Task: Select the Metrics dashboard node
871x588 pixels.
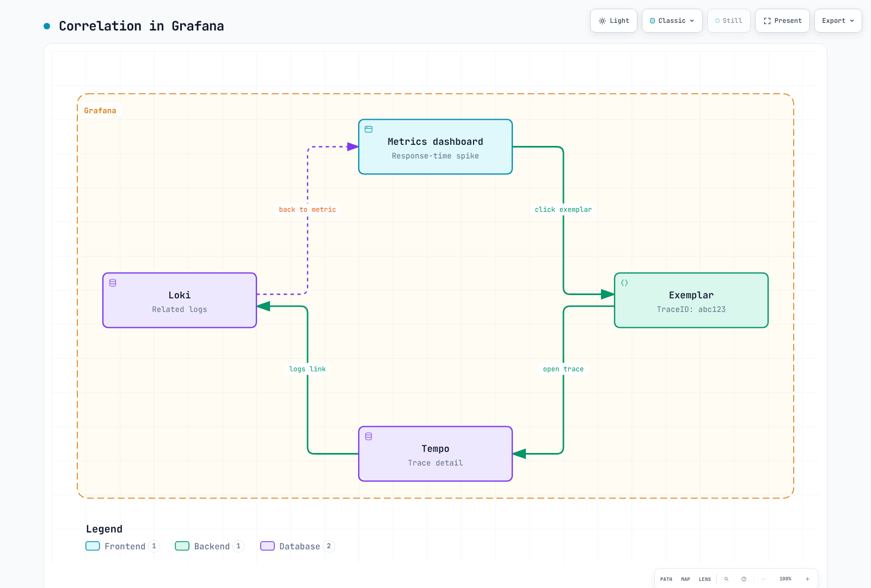Action: click(x=436, y=147)
